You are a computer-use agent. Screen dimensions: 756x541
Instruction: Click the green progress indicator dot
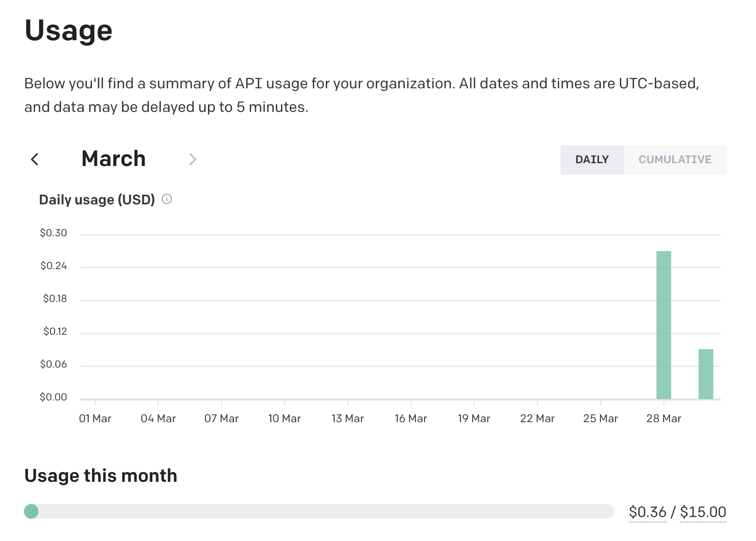[31, 511]
